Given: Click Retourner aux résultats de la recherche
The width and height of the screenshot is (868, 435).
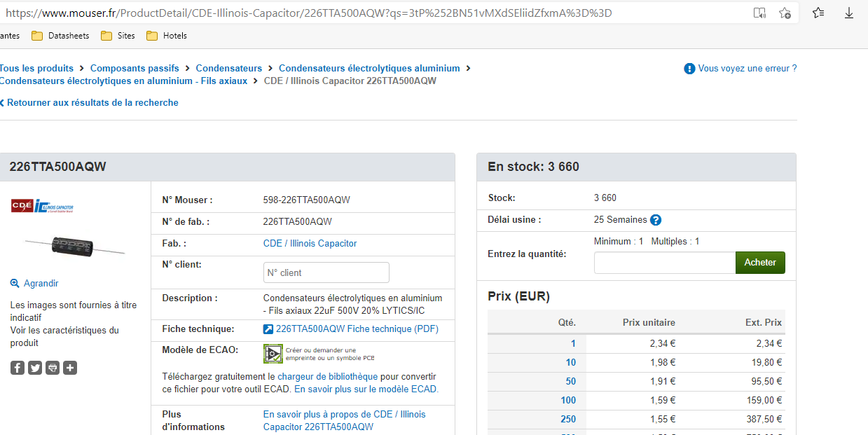Looking at the screenshot, I should [x=92, y=103].
